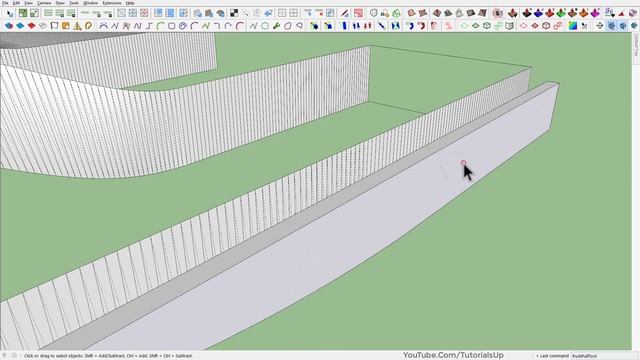Screen dimensions: 640x360
Task: Click the green filled diamond icon
Action: pos(476,26)
